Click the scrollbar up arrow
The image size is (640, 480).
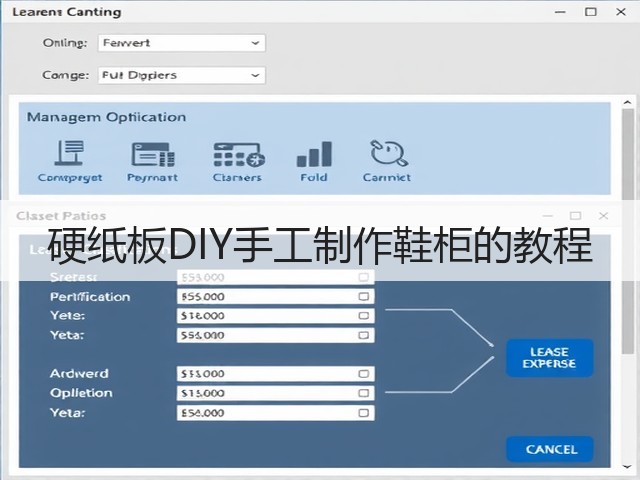627,102
